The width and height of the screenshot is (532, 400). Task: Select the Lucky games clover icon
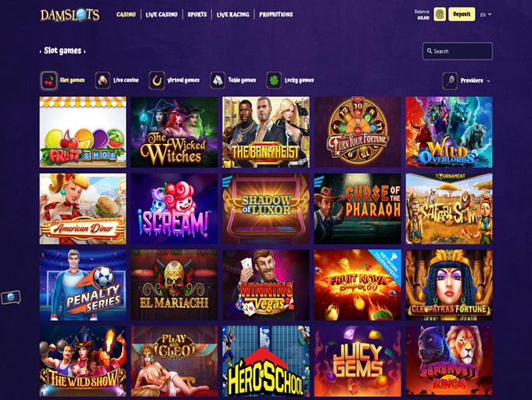[274, 81]
